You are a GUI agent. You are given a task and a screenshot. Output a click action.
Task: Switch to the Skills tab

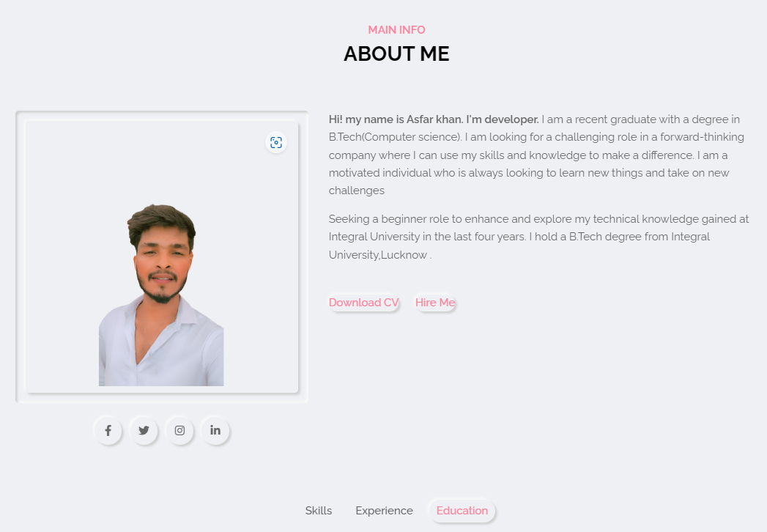point(319,511)
